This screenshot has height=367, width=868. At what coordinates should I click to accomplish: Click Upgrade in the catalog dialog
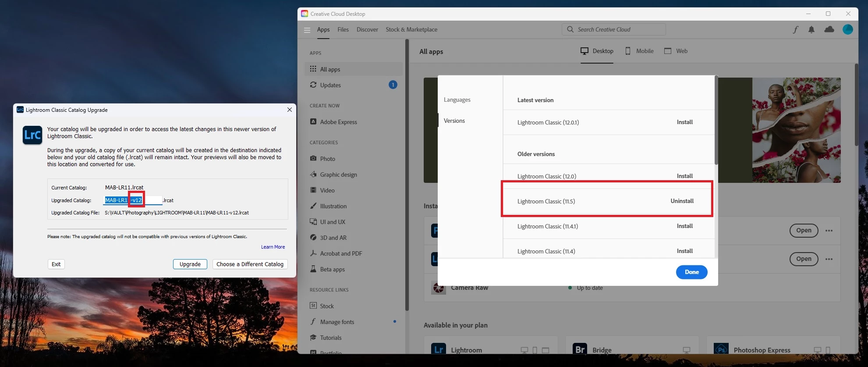coord(190,264)
